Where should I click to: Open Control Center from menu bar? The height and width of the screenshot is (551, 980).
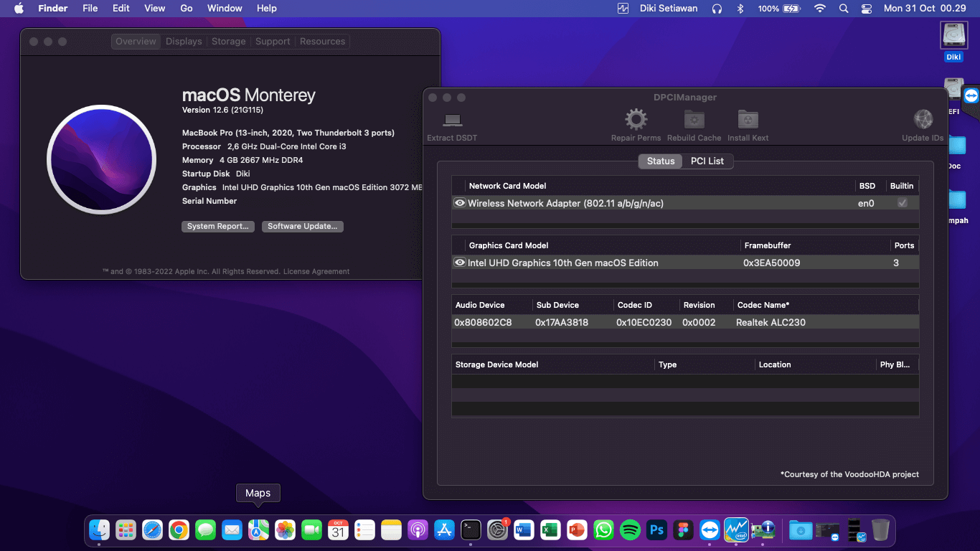coord(867,9)
